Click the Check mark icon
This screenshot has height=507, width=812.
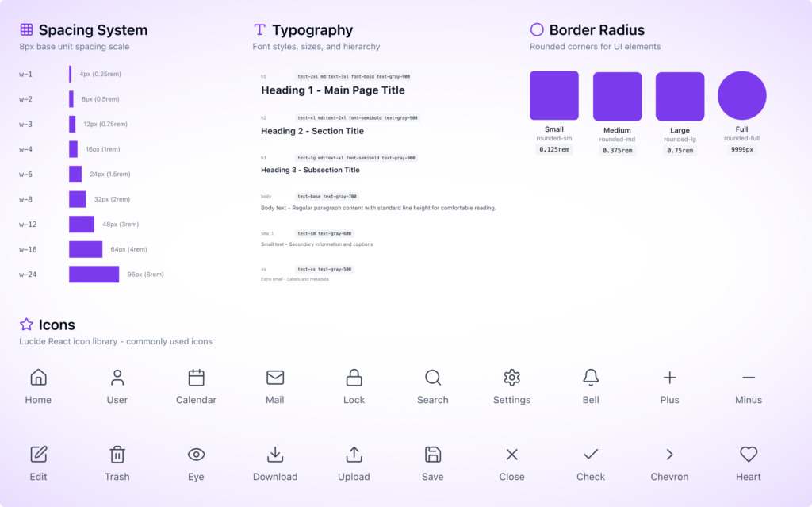tap(591, 455)
